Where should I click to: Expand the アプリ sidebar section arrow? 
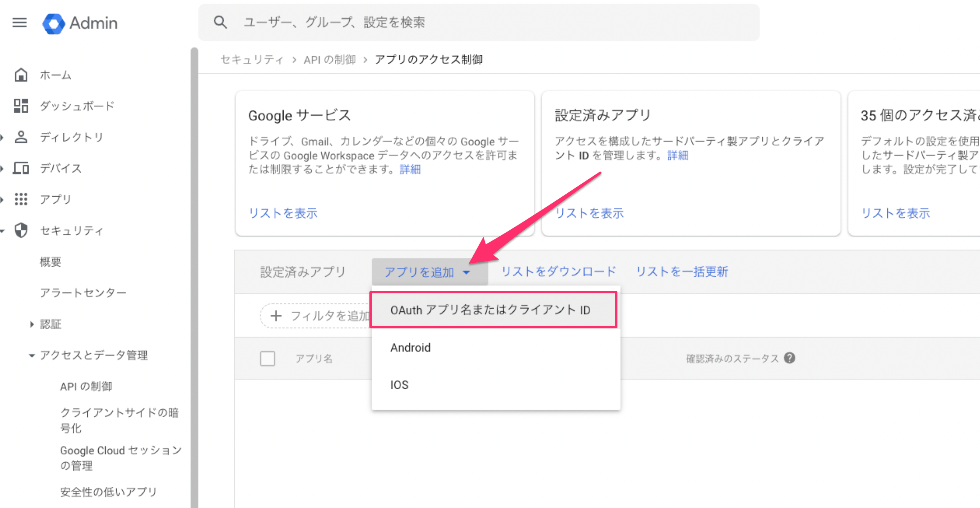pos(2,199)
